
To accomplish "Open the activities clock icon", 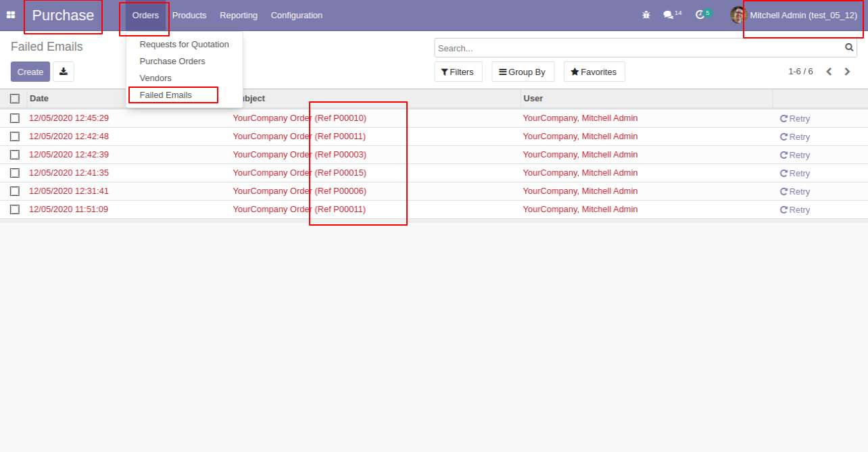I will [700, 15].
